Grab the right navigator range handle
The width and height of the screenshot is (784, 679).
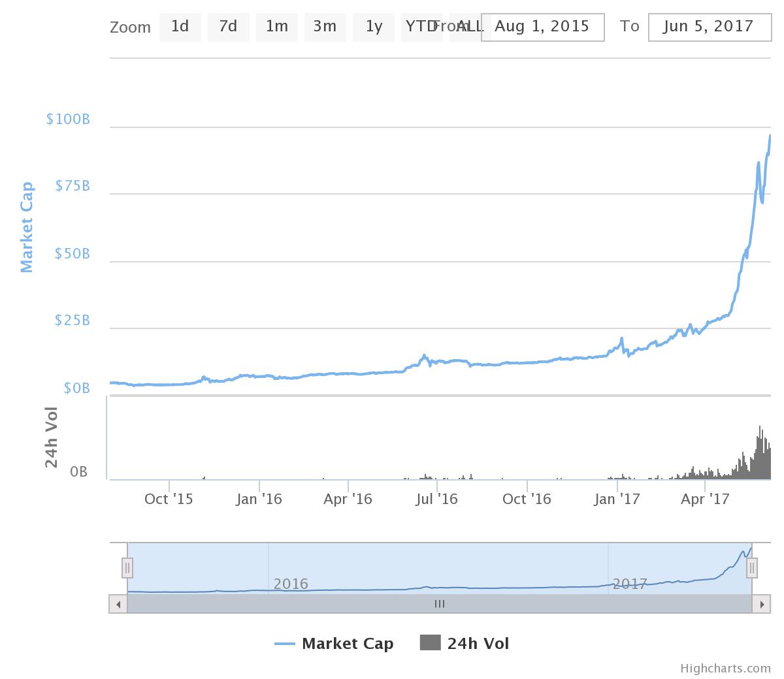pos(752,568)
